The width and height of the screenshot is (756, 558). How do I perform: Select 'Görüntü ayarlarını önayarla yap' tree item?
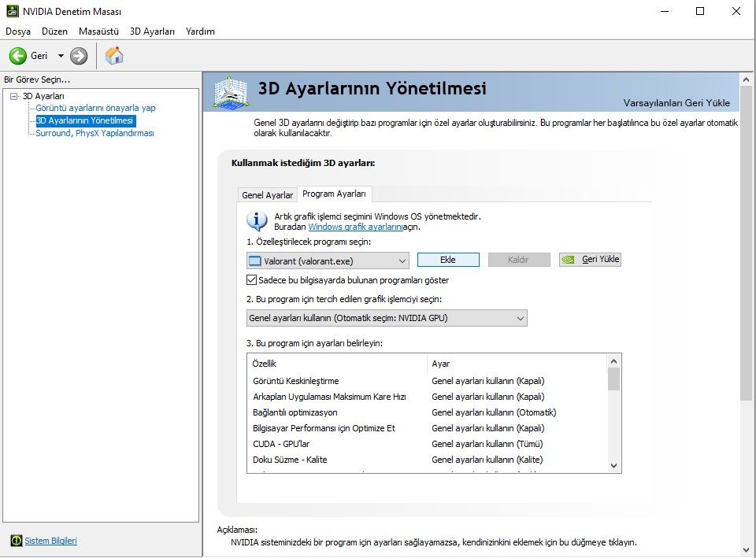click(95, 108)
